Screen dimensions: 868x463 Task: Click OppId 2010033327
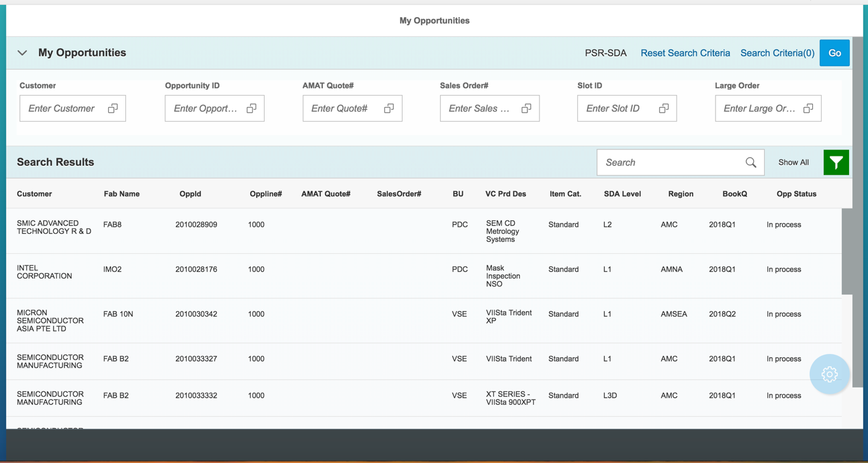pyautogui.click(x=196, y=358)
